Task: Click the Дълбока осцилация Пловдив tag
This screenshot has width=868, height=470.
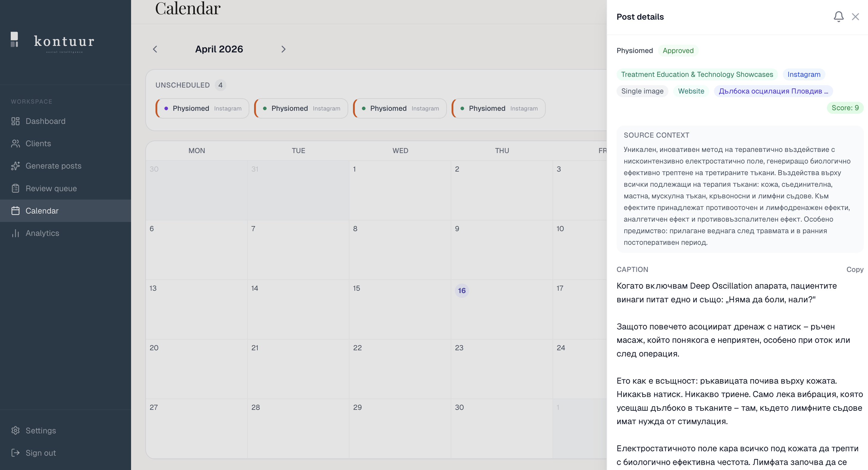Action: click(773, 91)
